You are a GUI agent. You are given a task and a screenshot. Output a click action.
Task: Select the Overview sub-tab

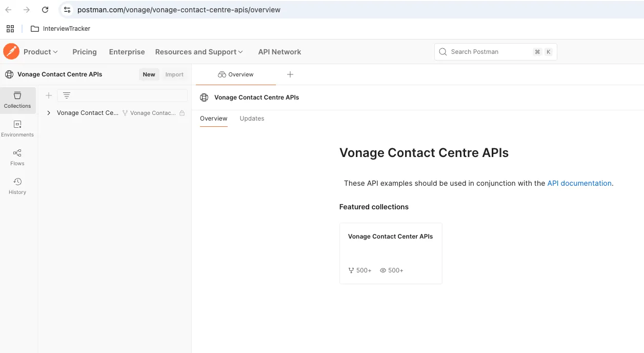213,119
